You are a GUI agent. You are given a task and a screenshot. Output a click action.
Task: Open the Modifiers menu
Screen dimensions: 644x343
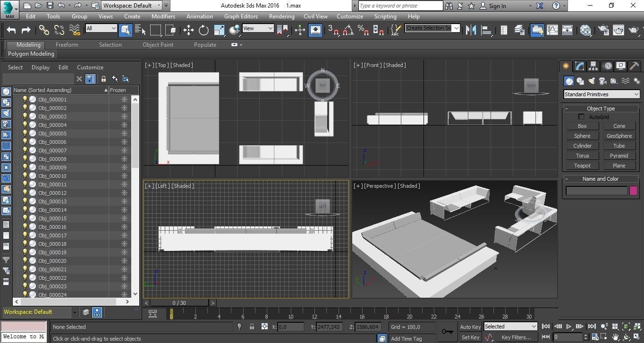pyautogui.click(x=163, y=16)
